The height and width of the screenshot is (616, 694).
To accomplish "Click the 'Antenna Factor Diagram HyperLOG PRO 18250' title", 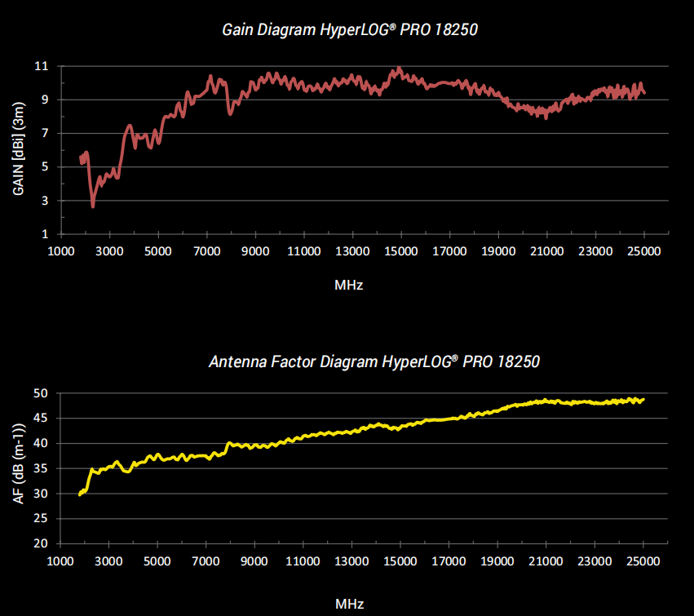I will click(374, 361).
